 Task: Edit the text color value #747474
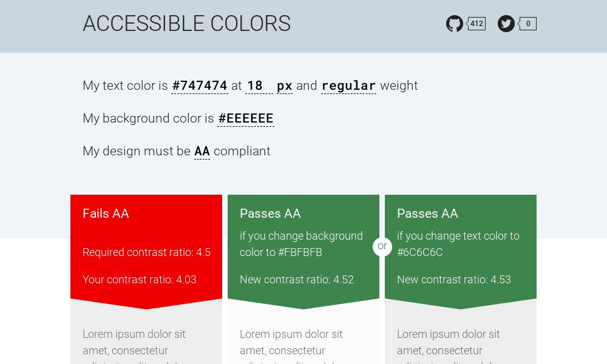click(200, 86)
